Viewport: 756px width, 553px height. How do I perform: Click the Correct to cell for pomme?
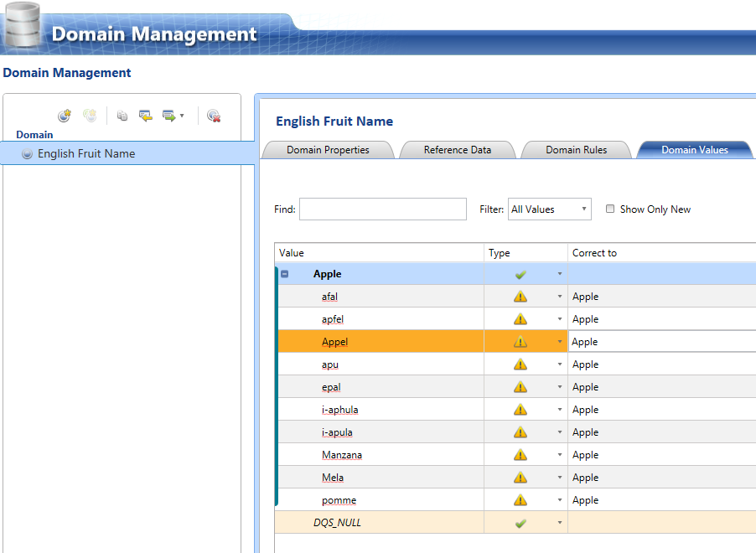(x=662, y=500)
